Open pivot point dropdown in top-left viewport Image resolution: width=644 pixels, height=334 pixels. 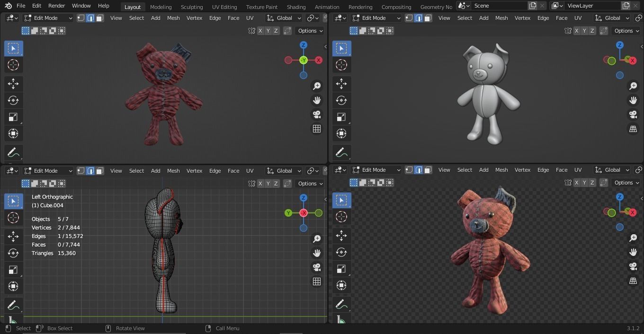coord(313,18)
